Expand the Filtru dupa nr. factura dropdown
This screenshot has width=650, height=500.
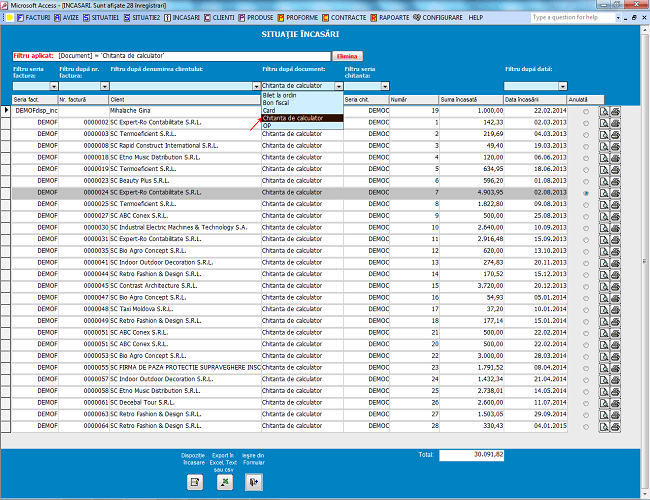coord(104,86)
